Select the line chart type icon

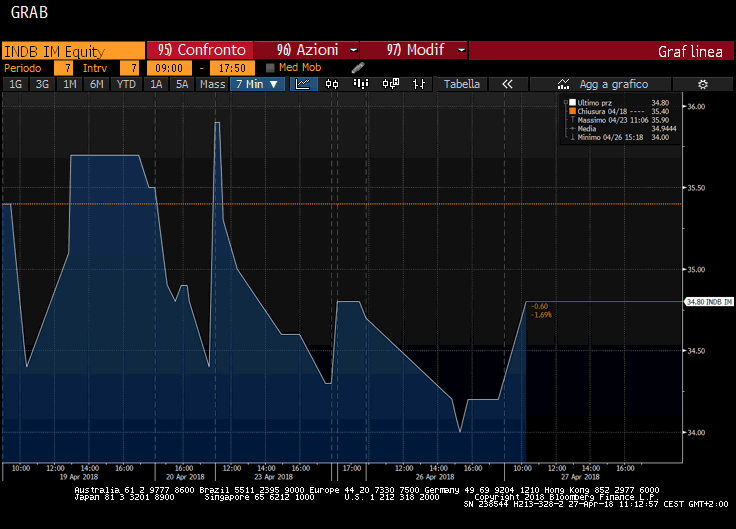(x=304, y=84)
